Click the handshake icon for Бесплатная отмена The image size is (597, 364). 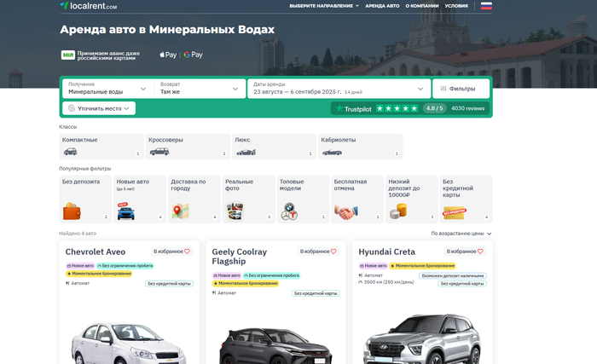pos(346,211)
